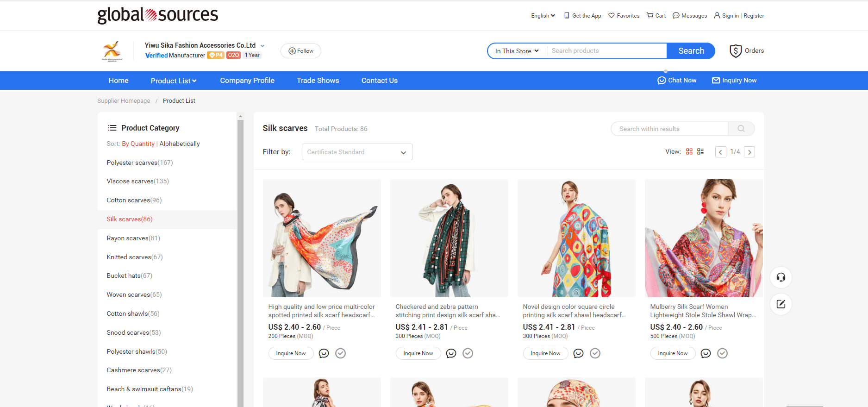
Task: Open Messages in top bar
Action: [690, 16]
